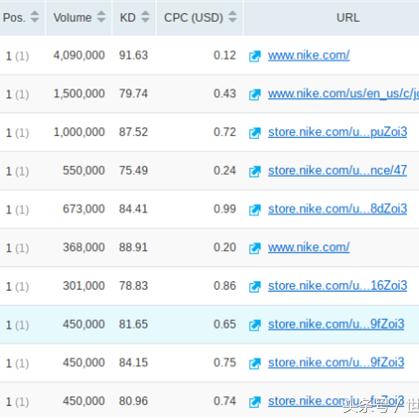419x419 pixels.
Task: Open external link icon in KD 81.65 row
Action: tap(255, 325)
